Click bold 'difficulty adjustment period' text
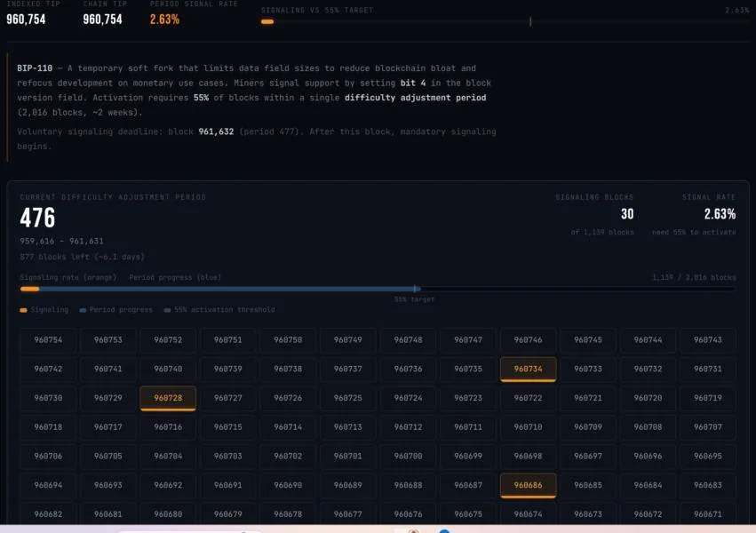 tap(415, 98)
